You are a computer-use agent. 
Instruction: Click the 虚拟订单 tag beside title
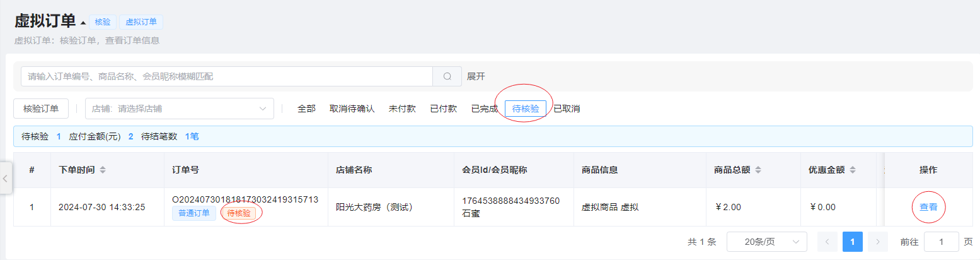coord(141,22)
